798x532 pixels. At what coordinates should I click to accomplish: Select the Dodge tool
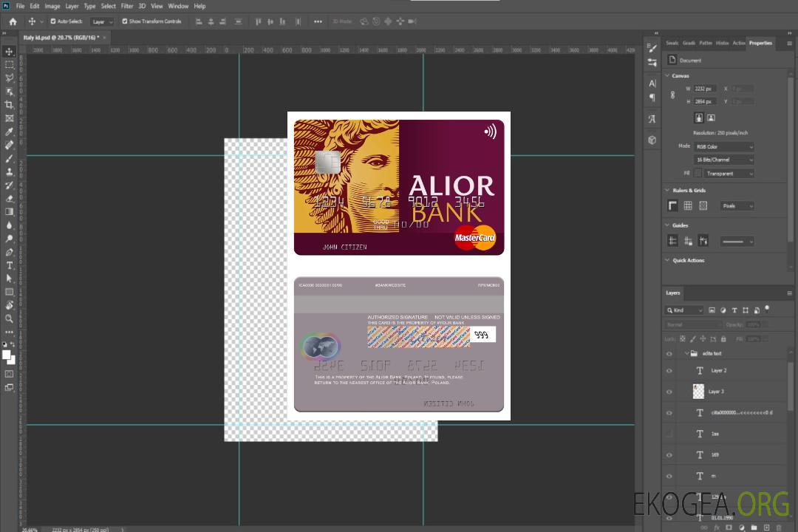pos(9,238)
